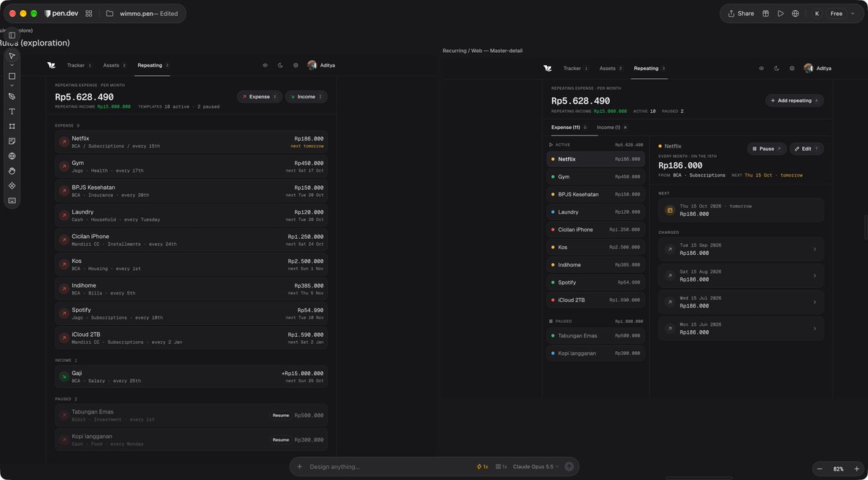
Task: Select the Hand pan tool
Action: tap(12, 171)
